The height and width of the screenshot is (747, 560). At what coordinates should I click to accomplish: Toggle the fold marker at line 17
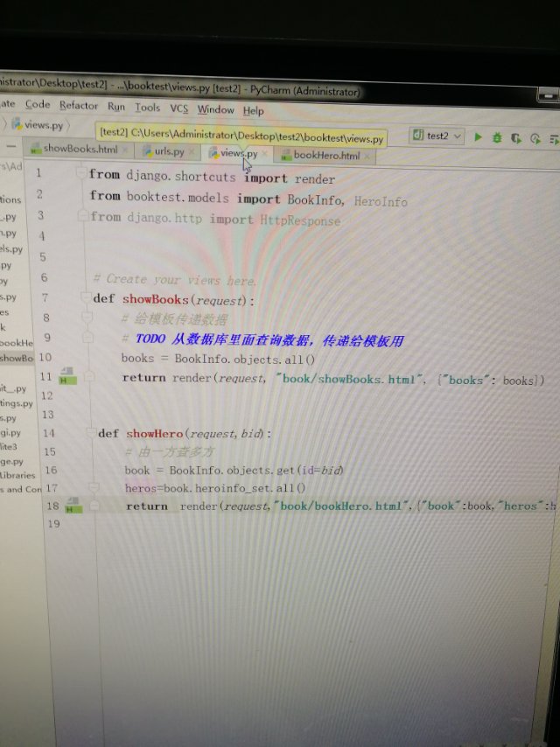[x=94, y=487]
